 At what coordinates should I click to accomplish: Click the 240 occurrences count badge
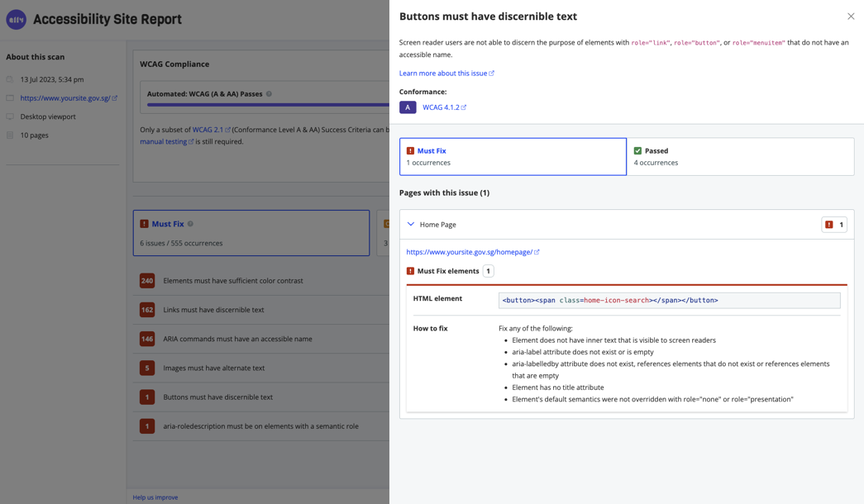tap(147, 281)
